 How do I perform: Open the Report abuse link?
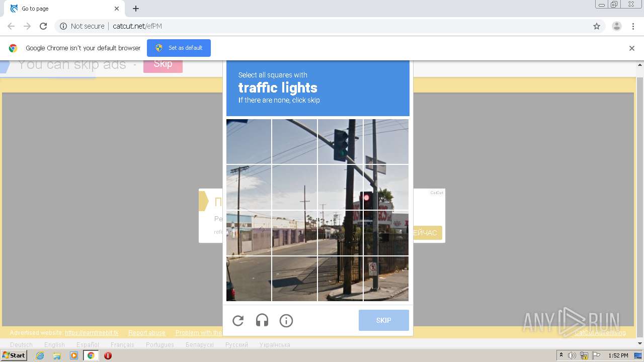[147, 333]
